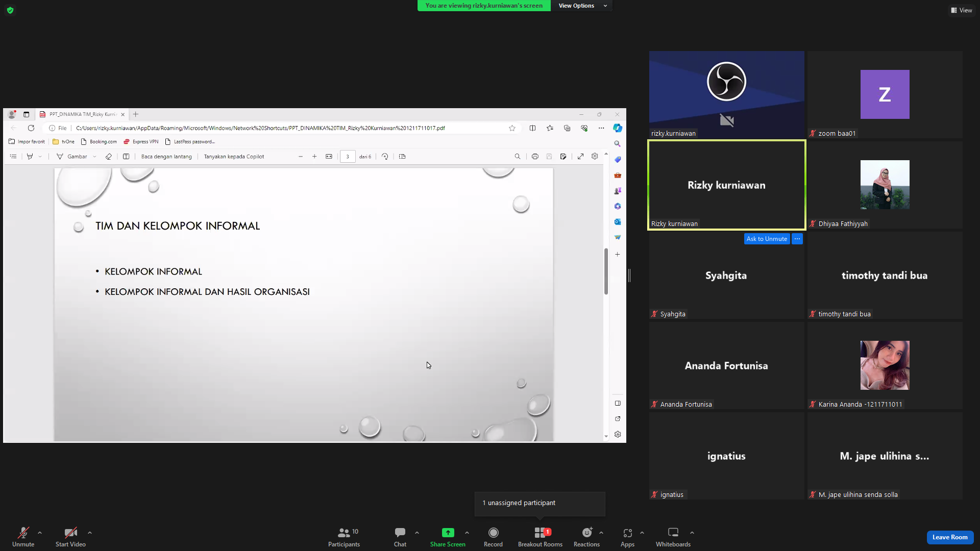Expand Share Screen options arrow
Viewport: 980px width, 551px height.
click(467, 533)
